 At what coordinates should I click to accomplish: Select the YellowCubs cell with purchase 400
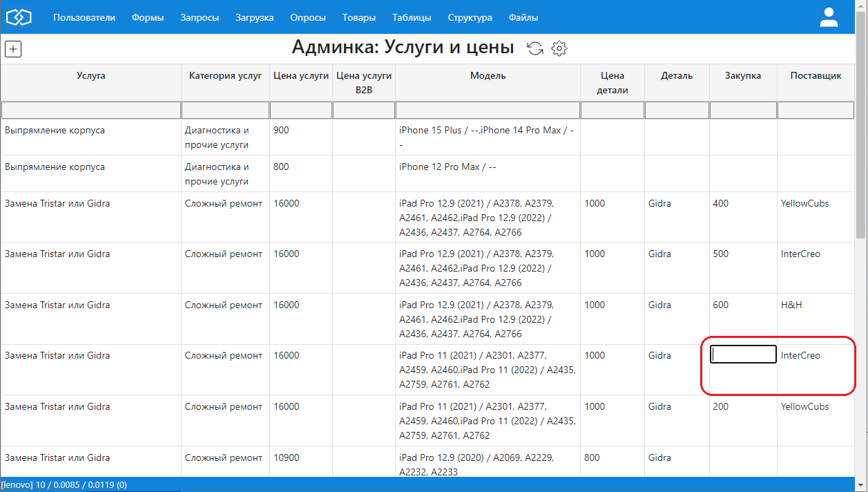(x=816, y=217)
